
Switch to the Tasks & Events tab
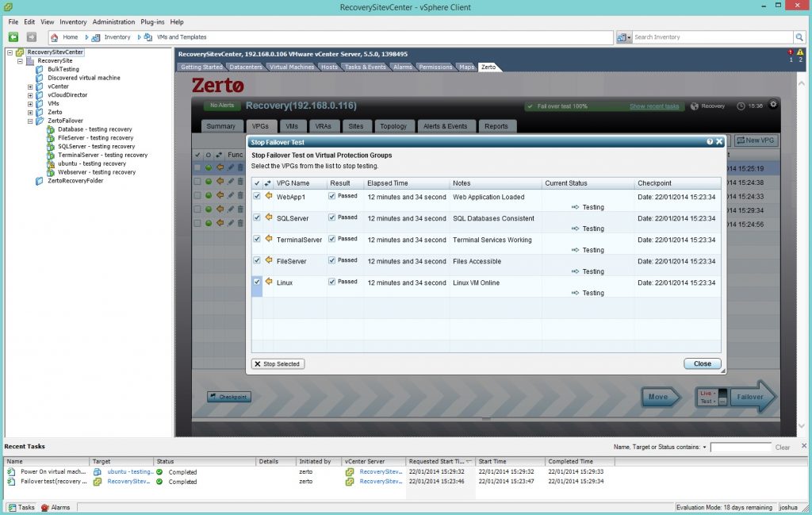(x=365, y=67)
